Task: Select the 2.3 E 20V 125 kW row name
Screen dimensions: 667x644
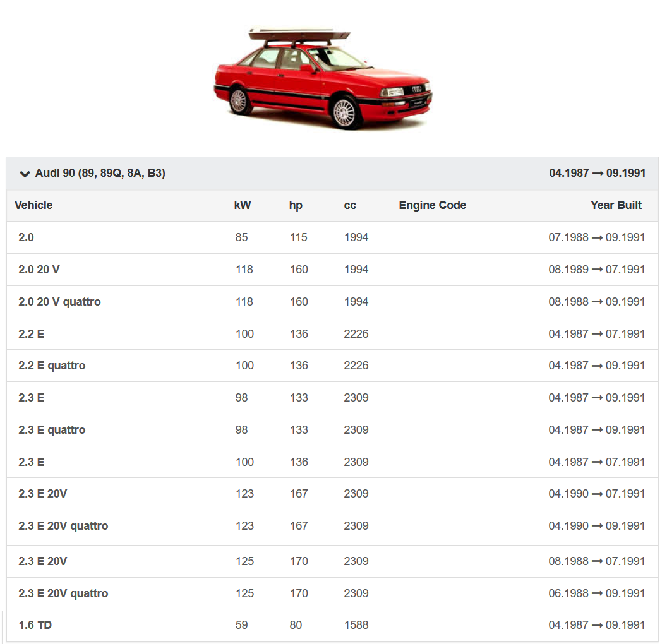Action: click(42, 561)
